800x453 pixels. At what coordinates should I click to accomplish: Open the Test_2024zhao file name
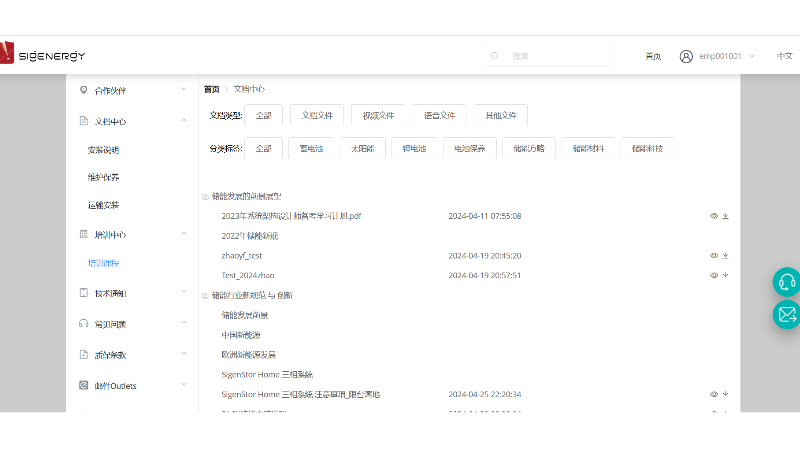pyautogui.click(x=248, y=275)
